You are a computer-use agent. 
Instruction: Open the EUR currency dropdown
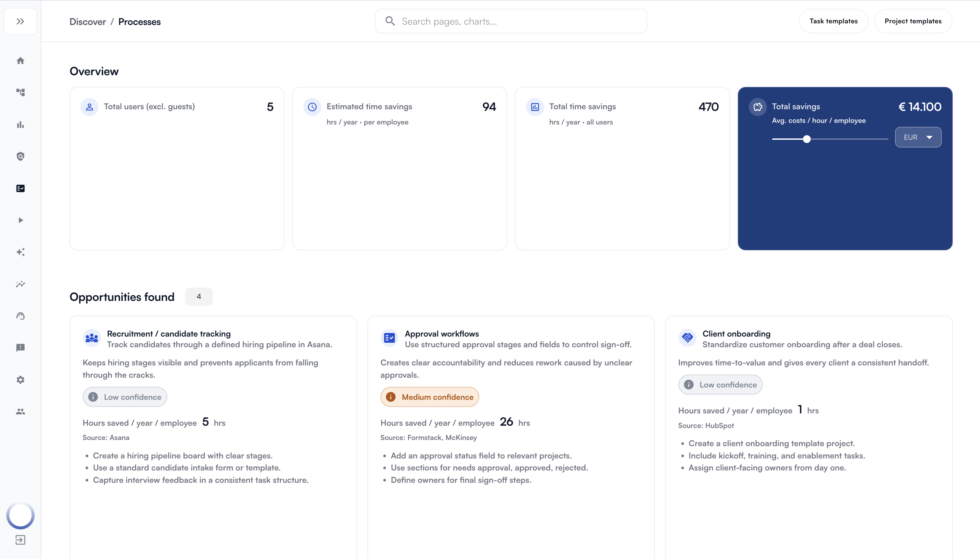pos(918,137)
